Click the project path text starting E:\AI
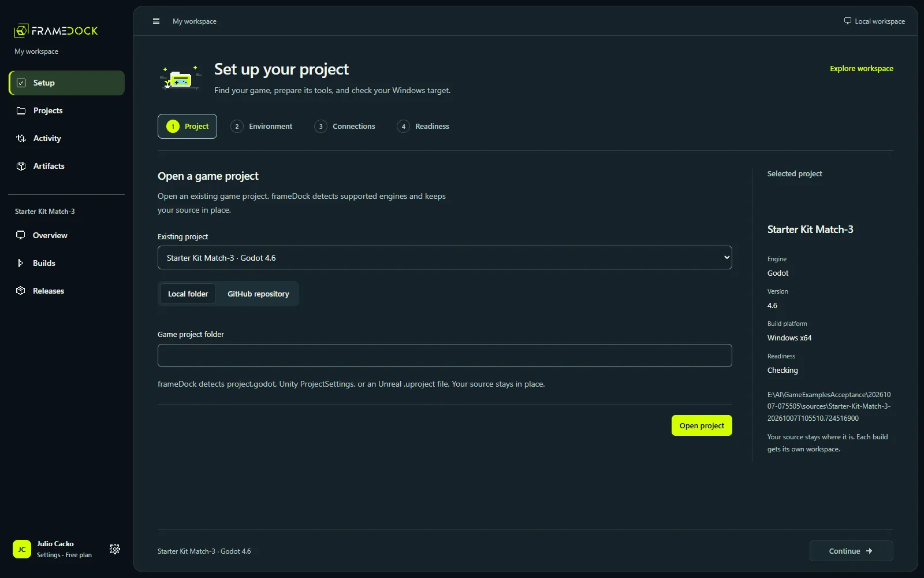Image resolution: width=924 pixels, height=578 pixels. pyautogui.click(x=829, y=406)
